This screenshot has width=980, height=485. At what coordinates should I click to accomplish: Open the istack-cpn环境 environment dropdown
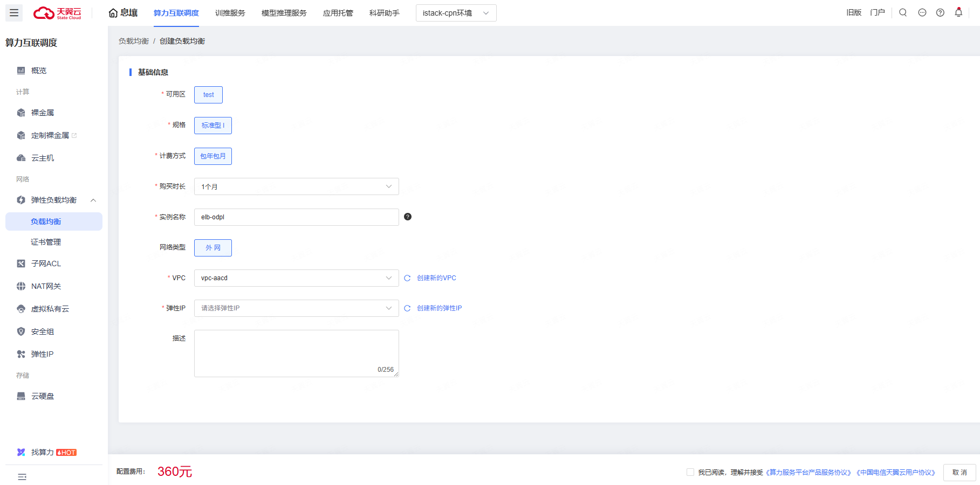click(x=456, y=13)
